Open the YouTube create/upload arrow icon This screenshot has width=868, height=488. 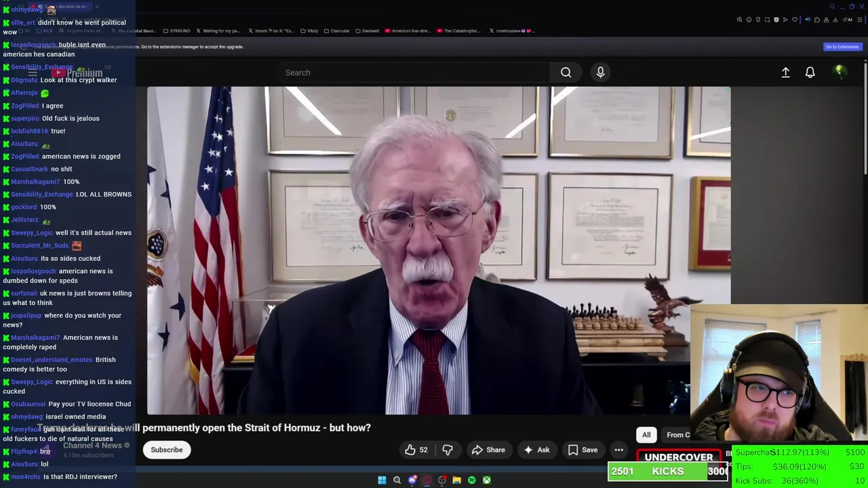click(x=785, y=73)
